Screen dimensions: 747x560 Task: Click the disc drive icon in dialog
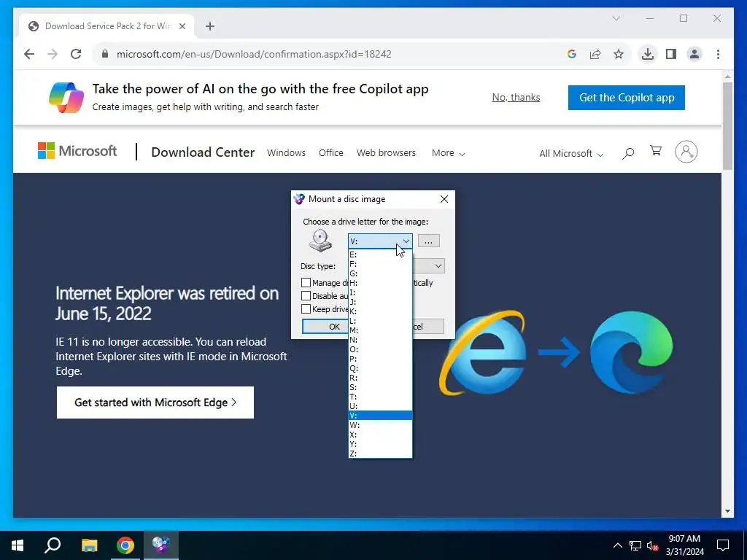[320, 241]
